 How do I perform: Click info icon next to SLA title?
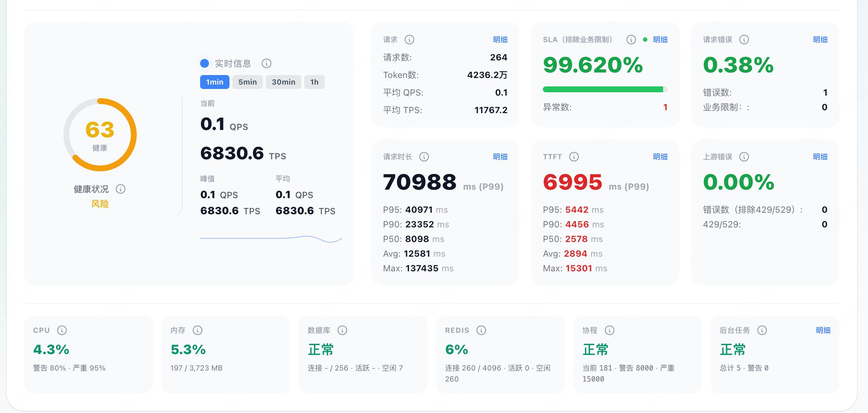click(x=631, y=40)
